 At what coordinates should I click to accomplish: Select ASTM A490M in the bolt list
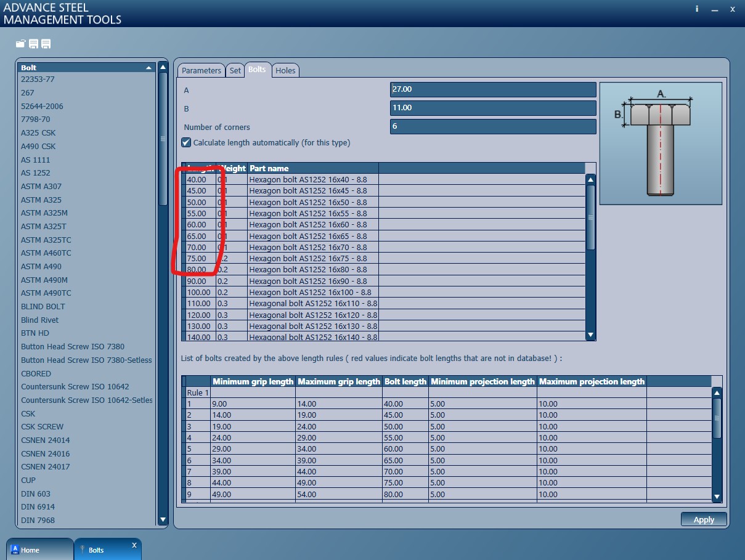coord(44,280)
